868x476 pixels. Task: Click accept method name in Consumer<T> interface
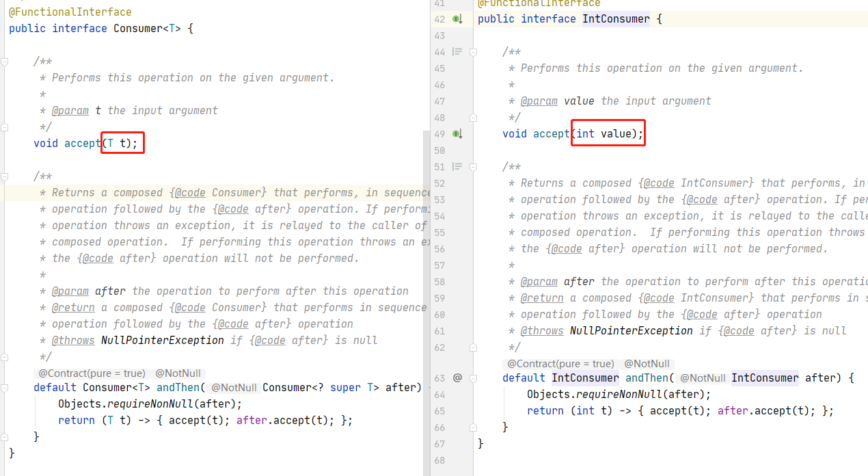82,144
